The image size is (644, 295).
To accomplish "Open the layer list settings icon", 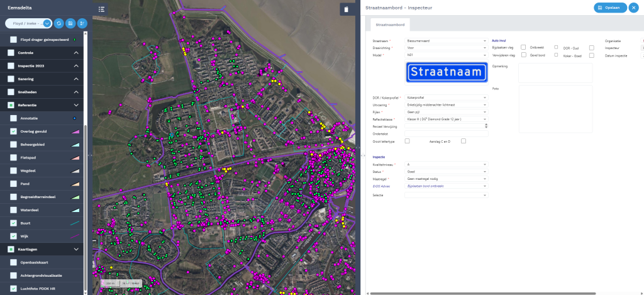I will 82,23.
